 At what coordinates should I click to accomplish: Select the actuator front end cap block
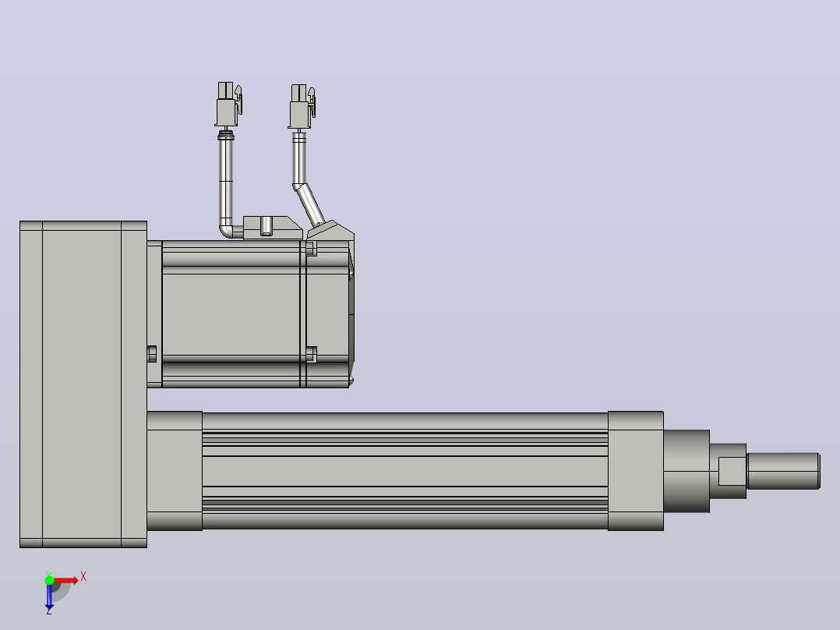click(636, 471)
